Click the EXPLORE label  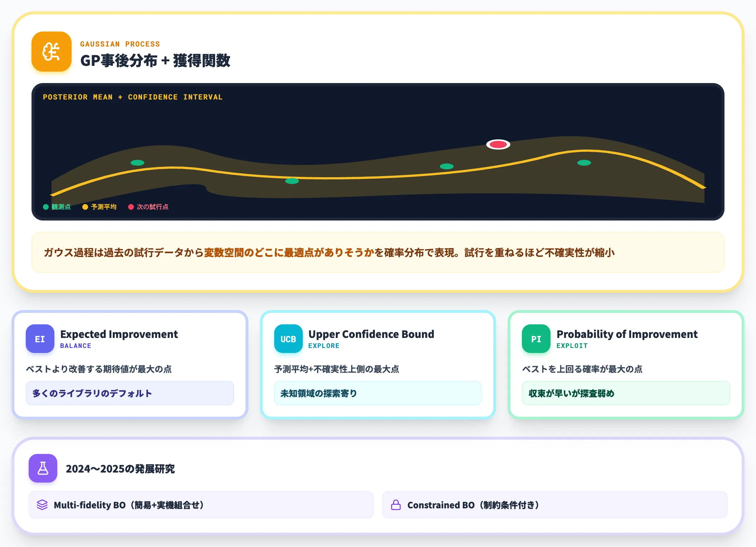pyautogui.click(x=324, y=346)
